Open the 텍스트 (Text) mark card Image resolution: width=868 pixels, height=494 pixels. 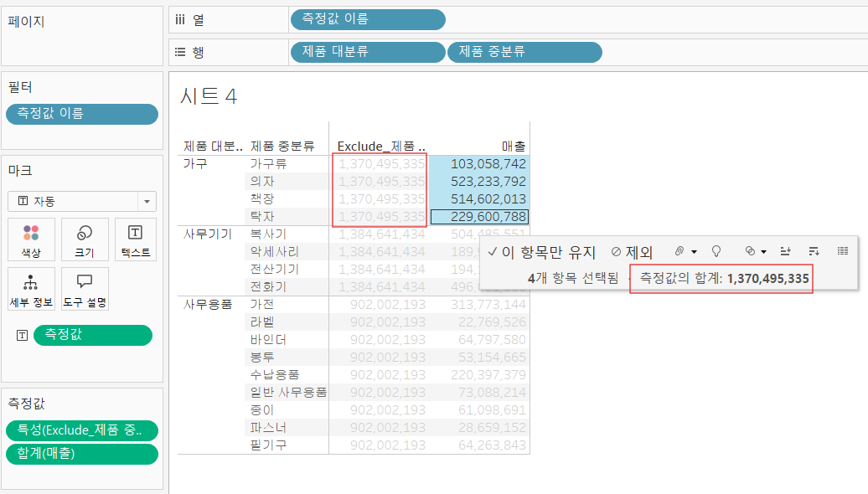[x=136, y=239]
